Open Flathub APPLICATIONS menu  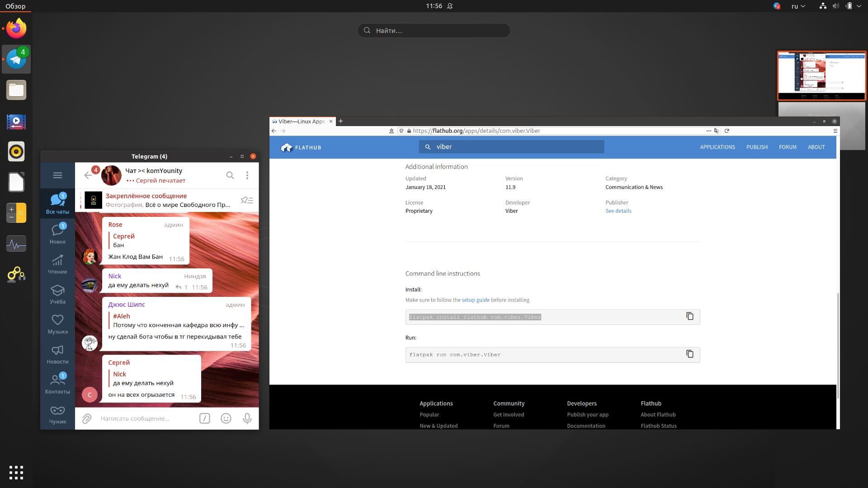pos(717,147)
